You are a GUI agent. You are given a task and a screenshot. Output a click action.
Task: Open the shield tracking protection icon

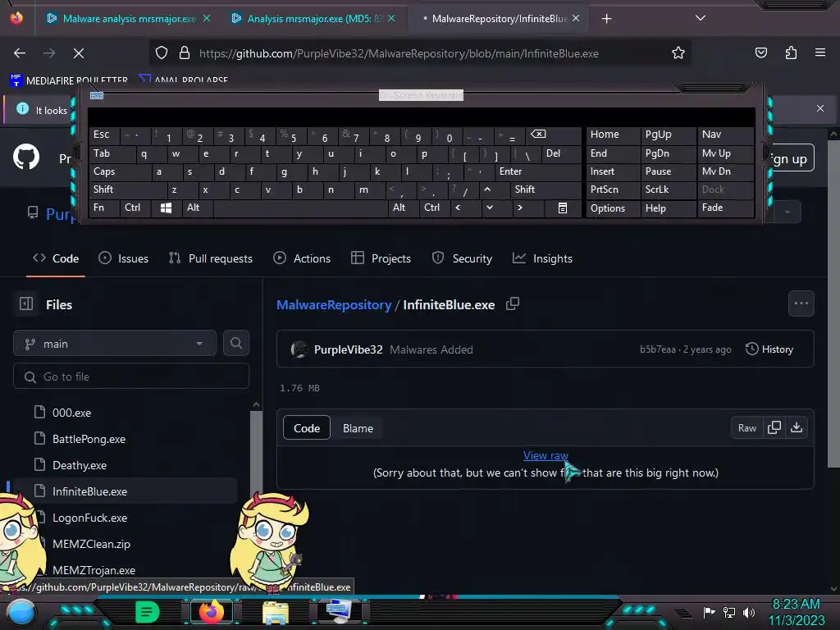click(162, 53)
